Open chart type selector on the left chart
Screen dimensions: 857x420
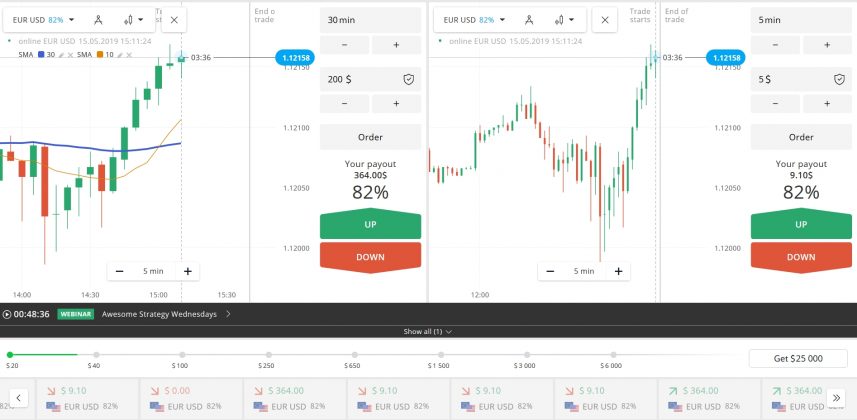pyautogui.click(x=131, y=19)
